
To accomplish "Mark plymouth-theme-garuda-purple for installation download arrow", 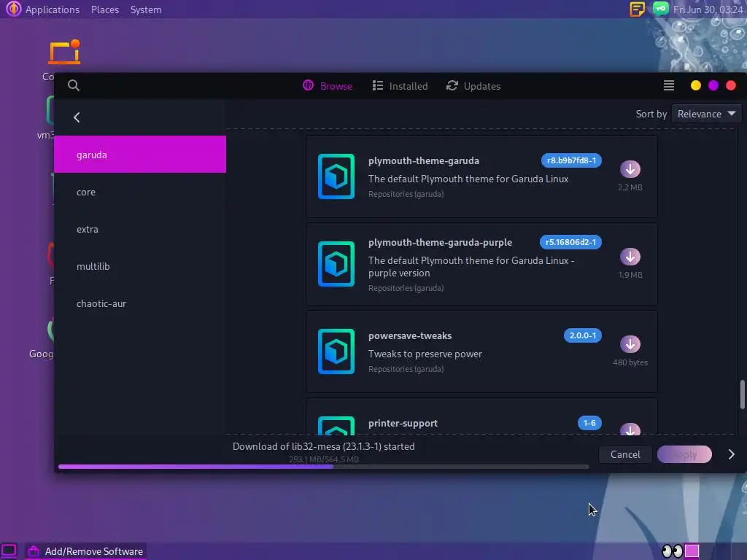I will click(630, 257).
